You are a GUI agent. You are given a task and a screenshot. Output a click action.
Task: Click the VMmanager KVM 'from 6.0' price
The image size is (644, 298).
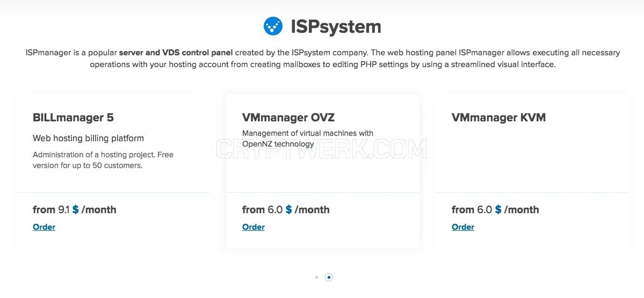tap(495, 209)
